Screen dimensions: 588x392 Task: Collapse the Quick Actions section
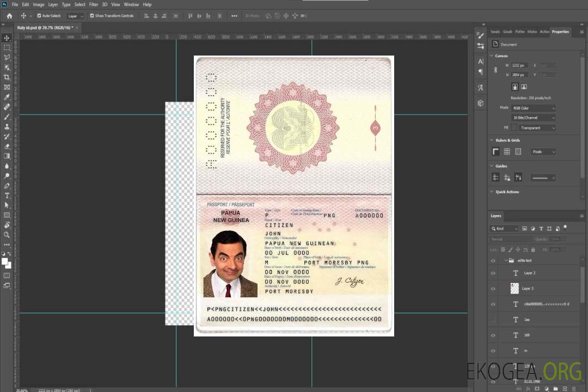pyautogui.click(x=492, y=192)
